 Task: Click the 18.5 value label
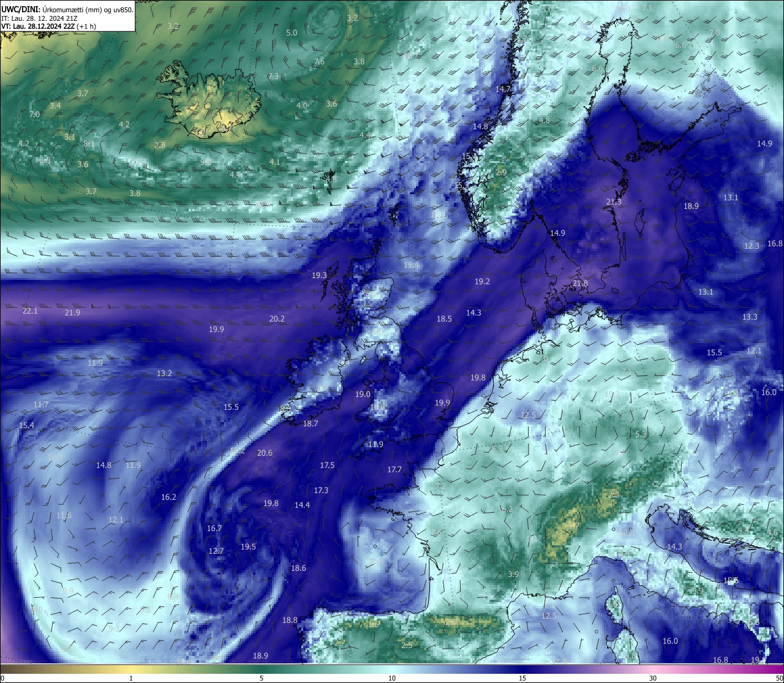(444, 319)
